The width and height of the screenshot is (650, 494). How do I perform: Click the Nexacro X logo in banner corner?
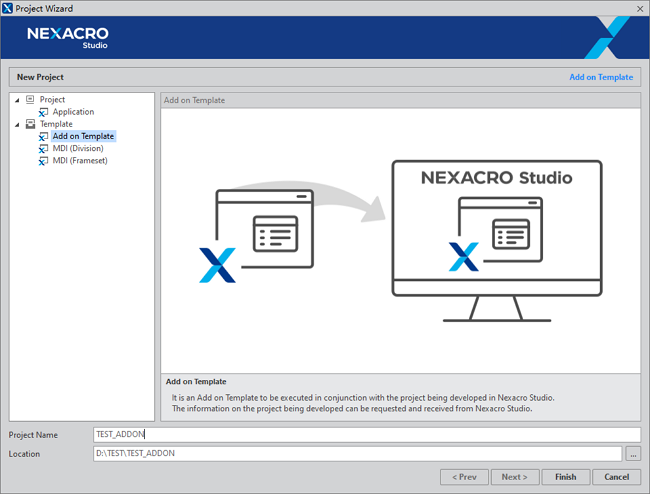606,37
